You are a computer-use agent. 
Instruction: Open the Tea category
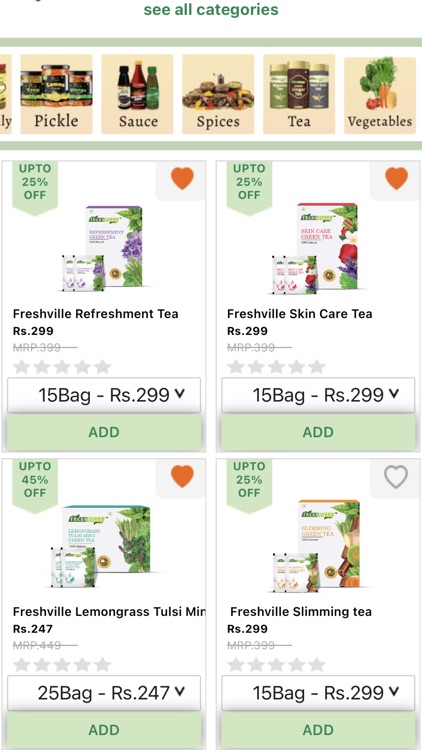click(x=299, y=94)
